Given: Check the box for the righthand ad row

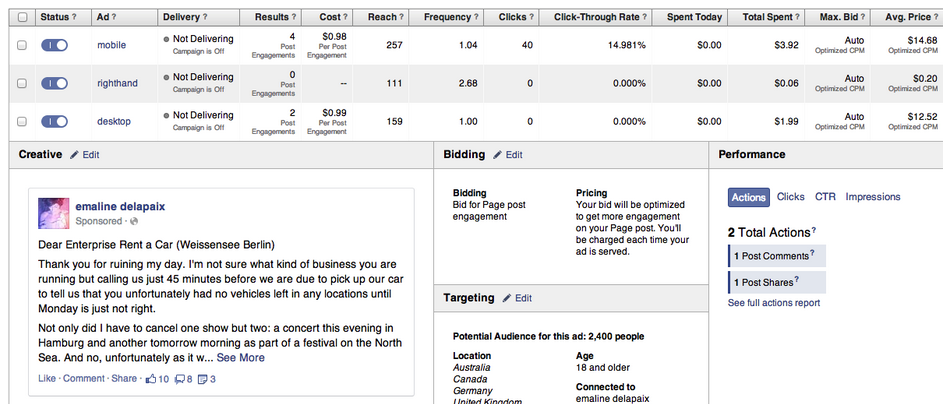Looking at the screenshot, I should [x=22, y=84].
